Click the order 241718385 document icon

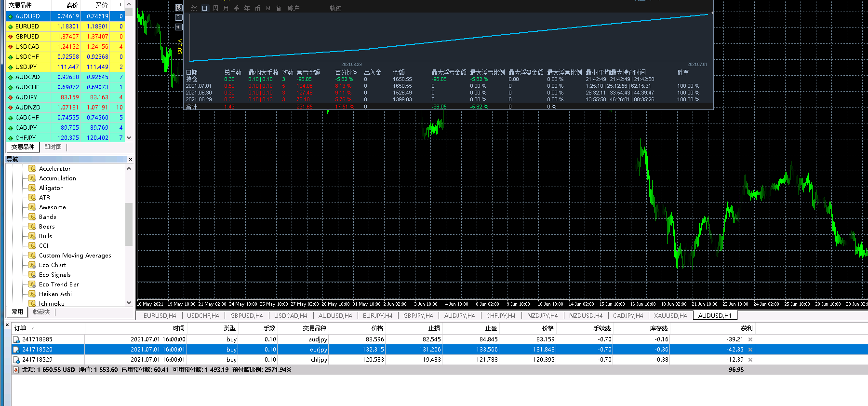click(x=16, y=339)
